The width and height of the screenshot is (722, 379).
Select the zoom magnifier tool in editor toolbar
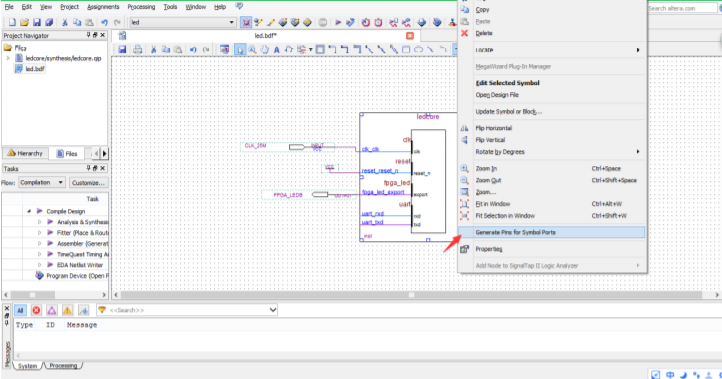(252, 49)
